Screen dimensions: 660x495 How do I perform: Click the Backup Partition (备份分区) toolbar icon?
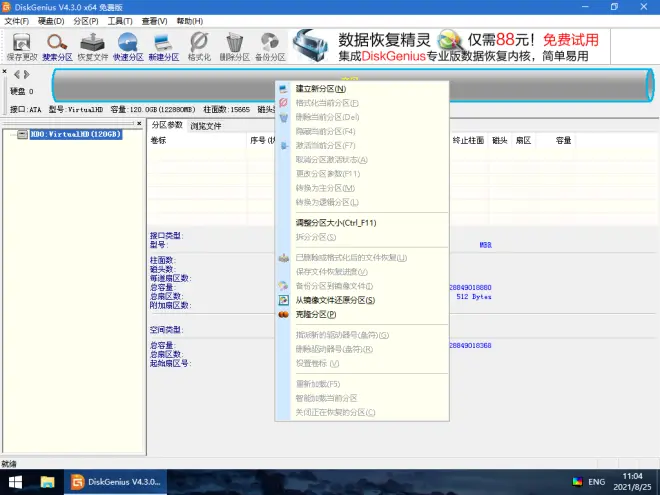tap(270, 47)
